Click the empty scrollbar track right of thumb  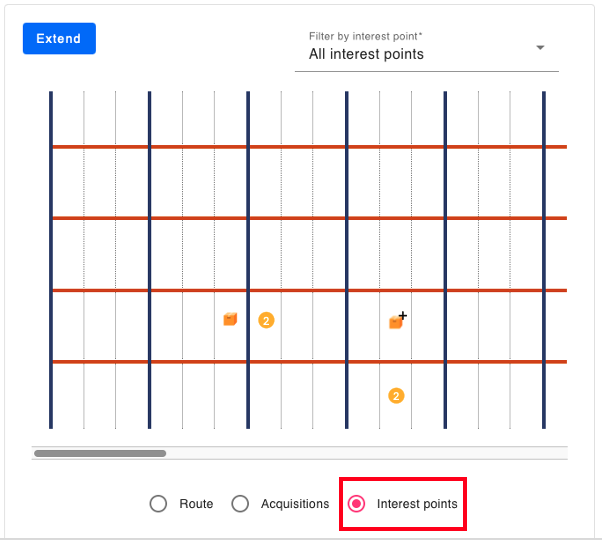coord(367,453)
